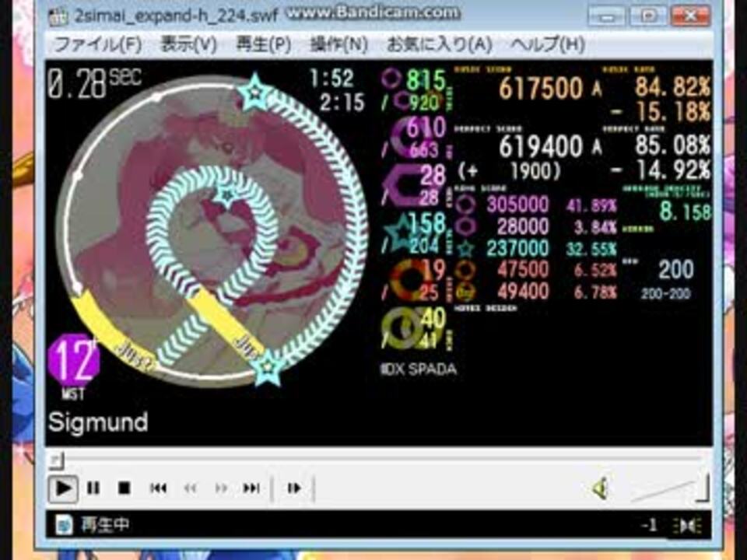Click the Play button
747x560 pixels.
coord(63,488)
